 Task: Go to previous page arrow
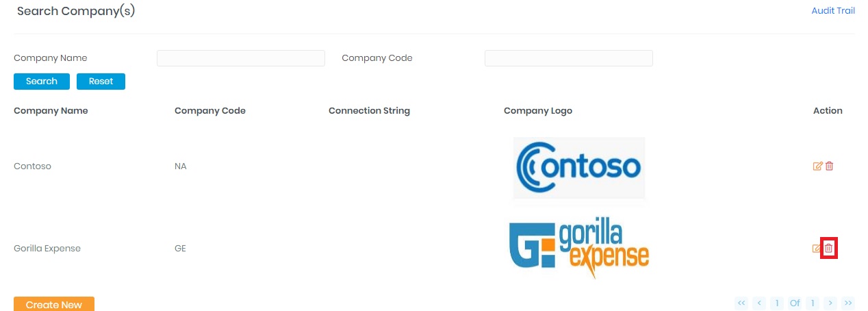(x=759, y=303)
